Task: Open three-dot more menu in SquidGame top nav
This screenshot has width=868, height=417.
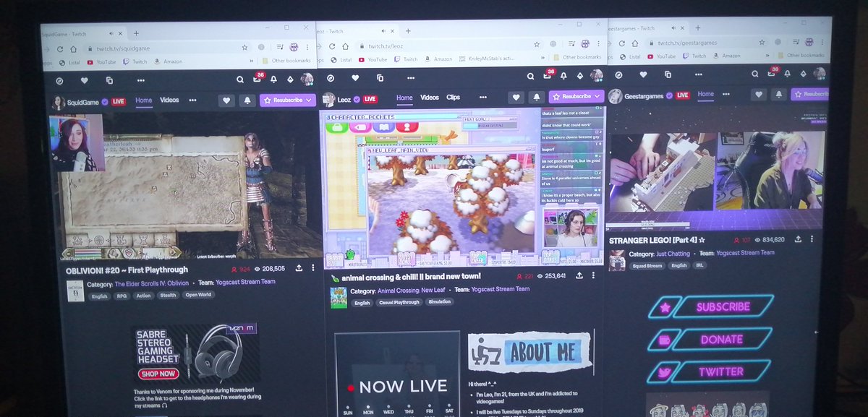Action: pos(140,80)
